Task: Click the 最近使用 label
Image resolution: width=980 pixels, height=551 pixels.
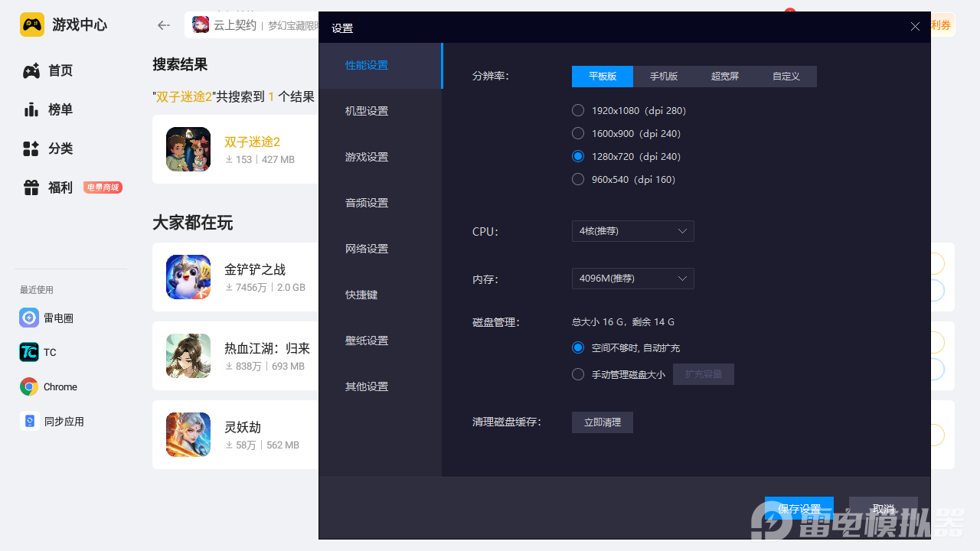Action: [x=37, y=290]
